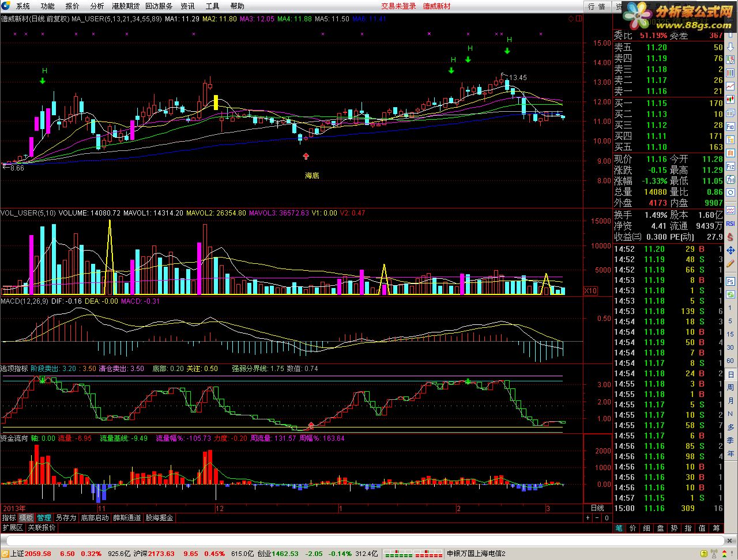This screenshot has height=560, width=738.
Task: Click the yellow status icon in status bar
Action: (x=704, y=554)
